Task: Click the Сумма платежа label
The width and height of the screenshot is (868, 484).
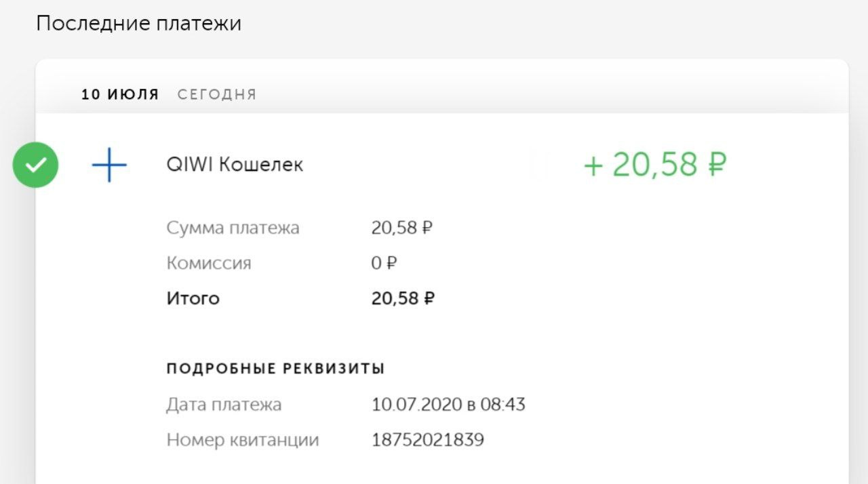Action: point(233,228)
